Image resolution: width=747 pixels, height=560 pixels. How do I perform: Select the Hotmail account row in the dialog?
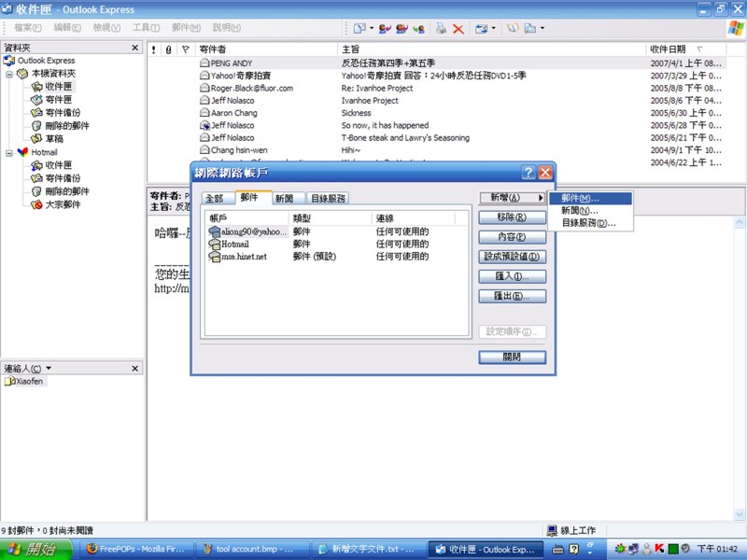[336, 245]
